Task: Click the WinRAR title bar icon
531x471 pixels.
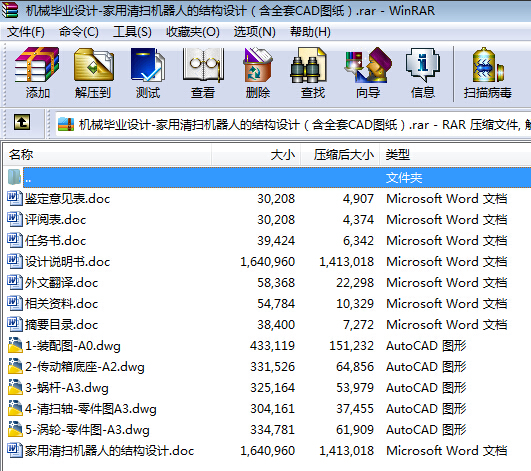Action: [x=9, y=10]
